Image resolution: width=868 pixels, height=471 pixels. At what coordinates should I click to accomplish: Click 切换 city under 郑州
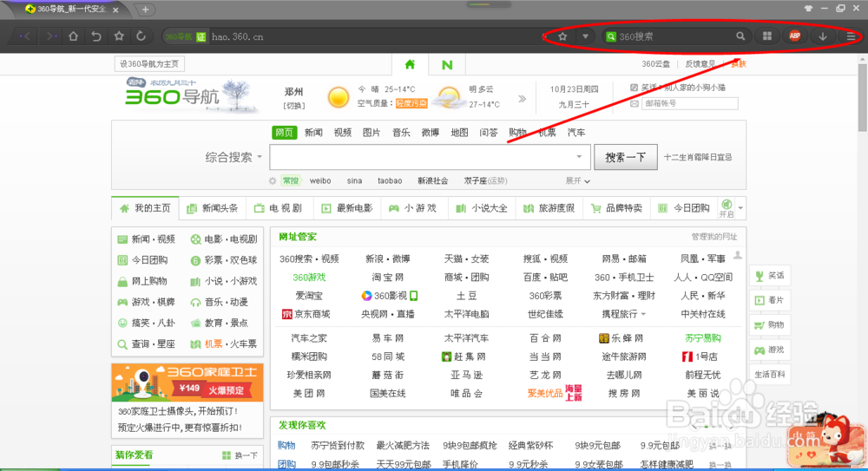point(294,106)
